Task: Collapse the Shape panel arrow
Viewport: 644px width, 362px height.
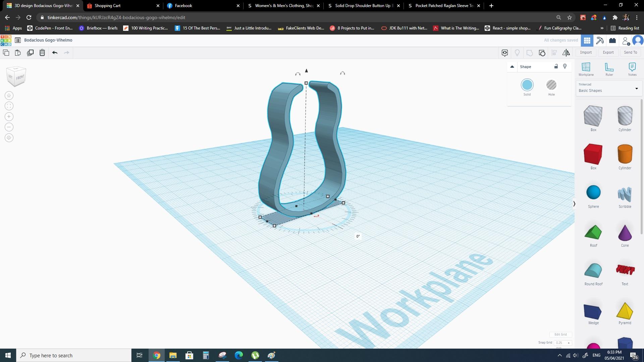Action: pos(512,67)
